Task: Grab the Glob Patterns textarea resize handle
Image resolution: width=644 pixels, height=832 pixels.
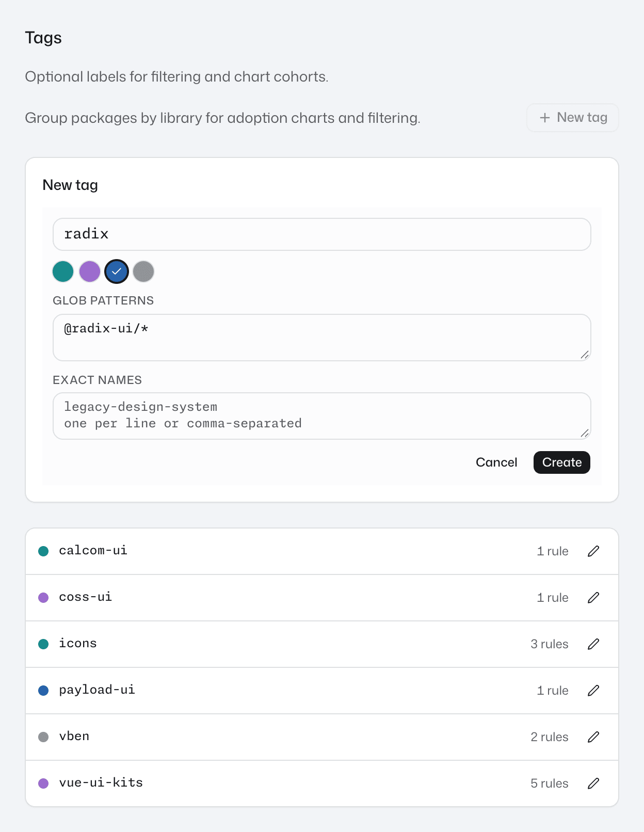Action: (x=585, y=355)
